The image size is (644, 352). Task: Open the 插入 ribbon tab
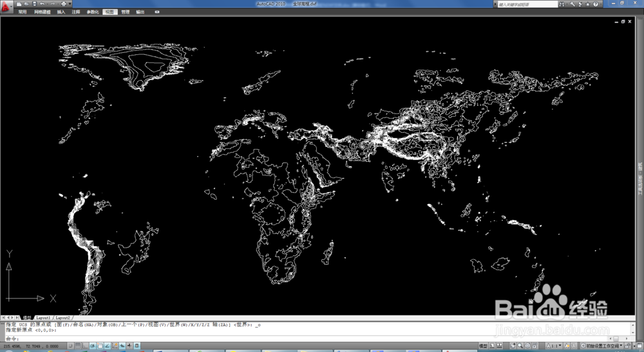[61, 12]
